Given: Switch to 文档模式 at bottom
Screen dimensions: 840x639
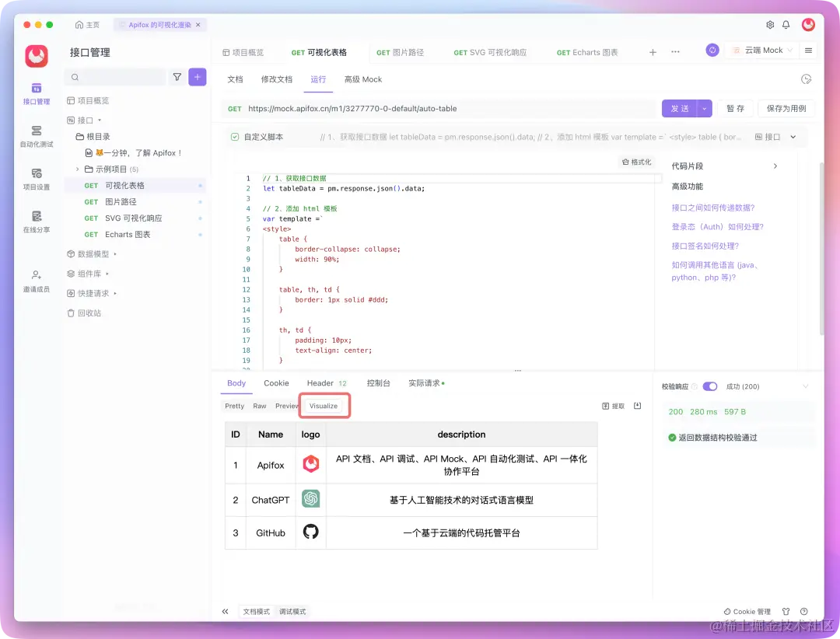Looking at the screenshot, I should (256, 611).
